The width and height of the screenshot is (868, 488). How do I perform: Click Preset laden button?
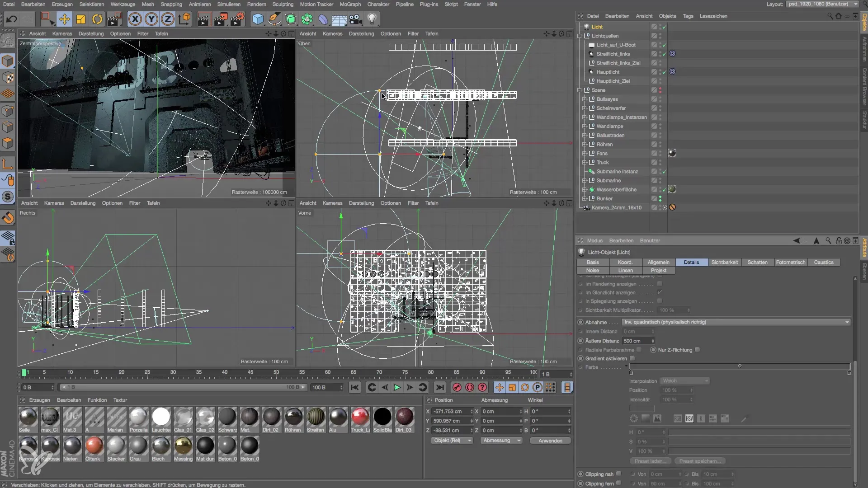[x=650, y=461]
